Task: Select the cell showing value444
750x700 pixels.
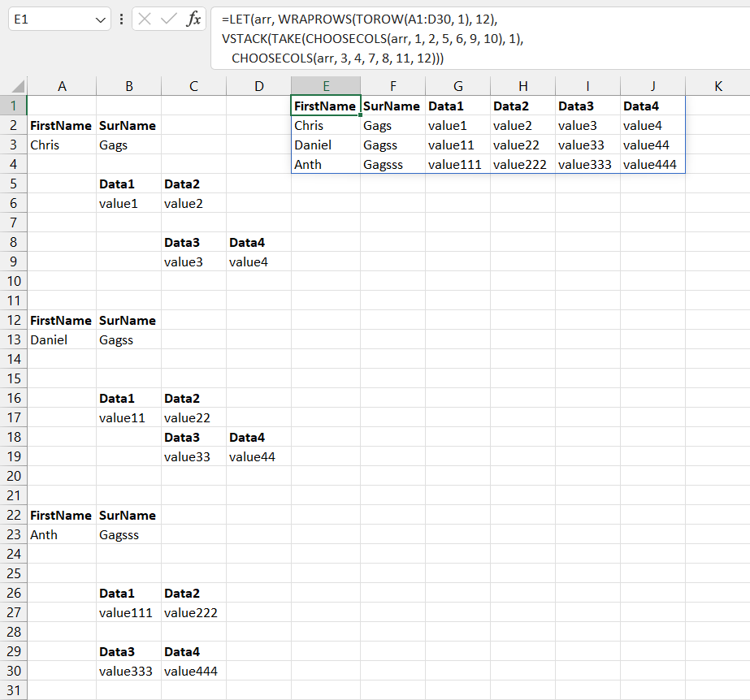Action: point(652,164)
